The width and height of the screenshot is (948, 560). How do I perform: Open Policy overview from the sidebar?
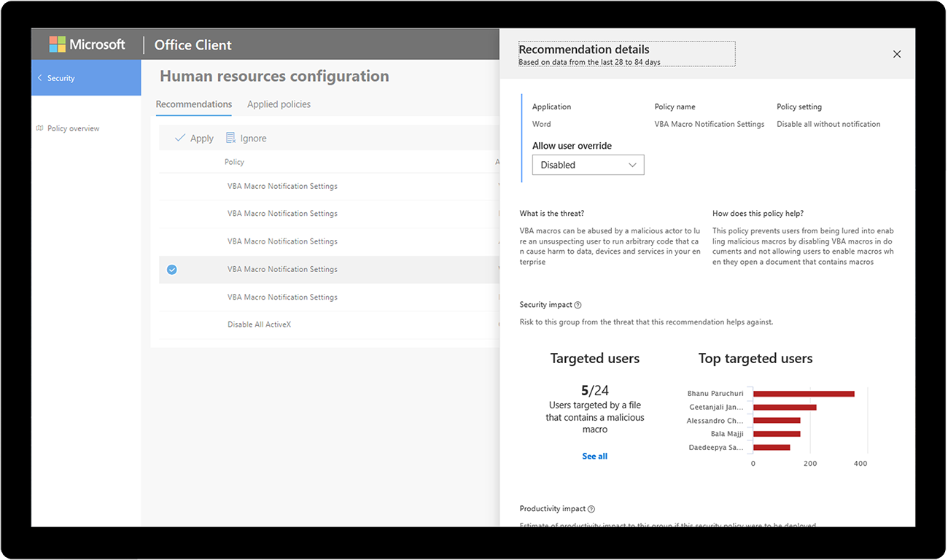click(x=74, y=128)
